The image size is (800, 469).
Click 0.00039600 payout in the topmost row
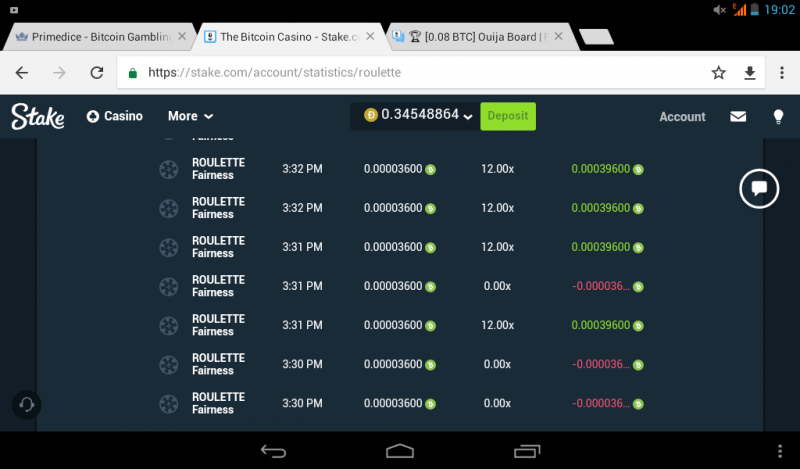point(601,169)
